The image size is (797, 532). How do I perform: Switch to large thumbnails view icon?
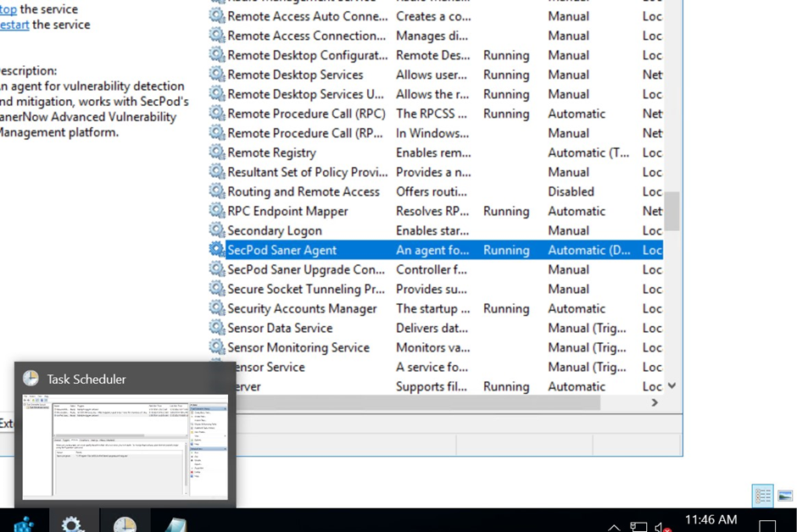[785, 496]
